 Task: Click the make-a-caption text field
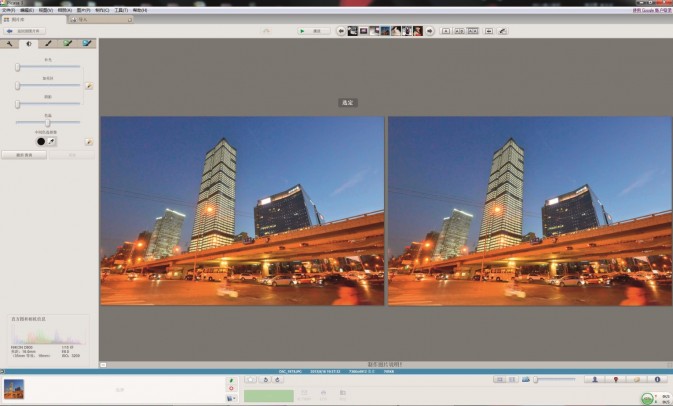point(385,364)
